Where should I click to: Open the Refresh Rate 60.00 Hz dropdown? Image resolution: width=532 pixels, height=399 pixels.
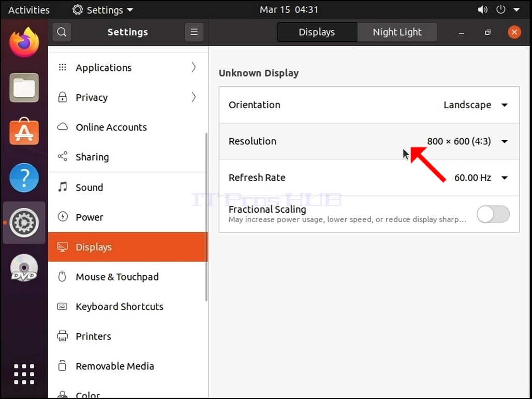coord(481,178)
